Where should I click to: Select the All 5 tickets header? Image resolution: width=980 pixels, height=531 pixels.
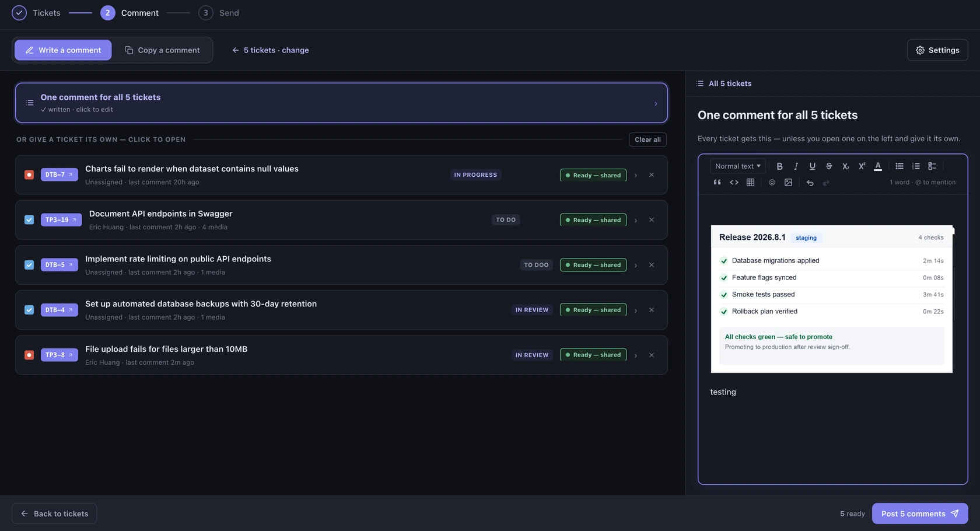(724, 83)
